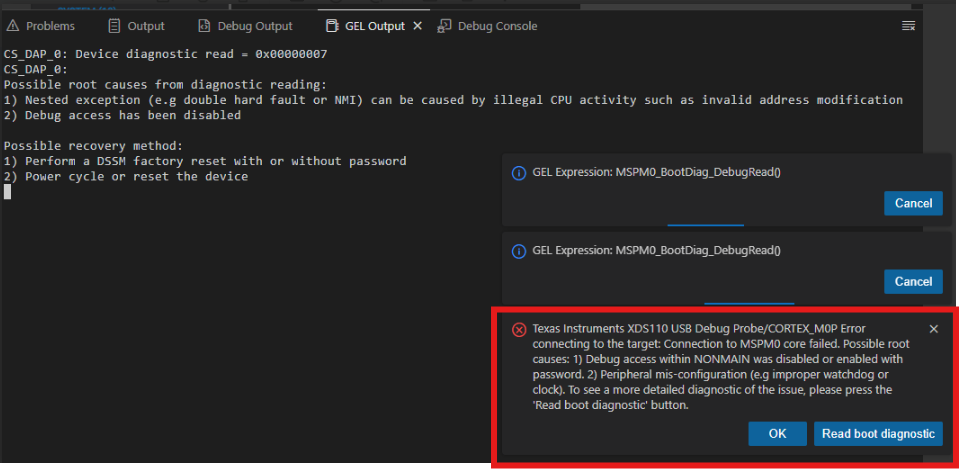Click the Problems warning triangle icon
Viewport: 959px width, 469px height.
click(13, 26)
